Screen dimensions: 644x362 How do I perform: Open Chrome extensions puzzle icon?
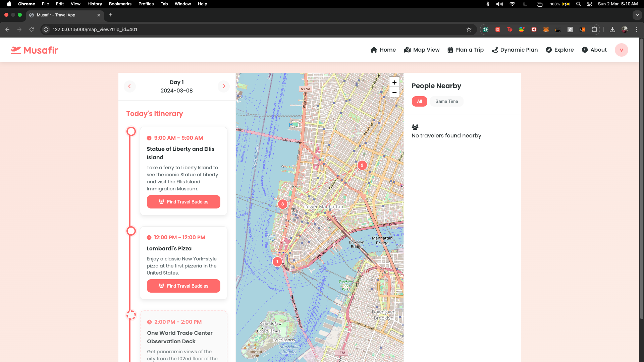click(594, 29)
